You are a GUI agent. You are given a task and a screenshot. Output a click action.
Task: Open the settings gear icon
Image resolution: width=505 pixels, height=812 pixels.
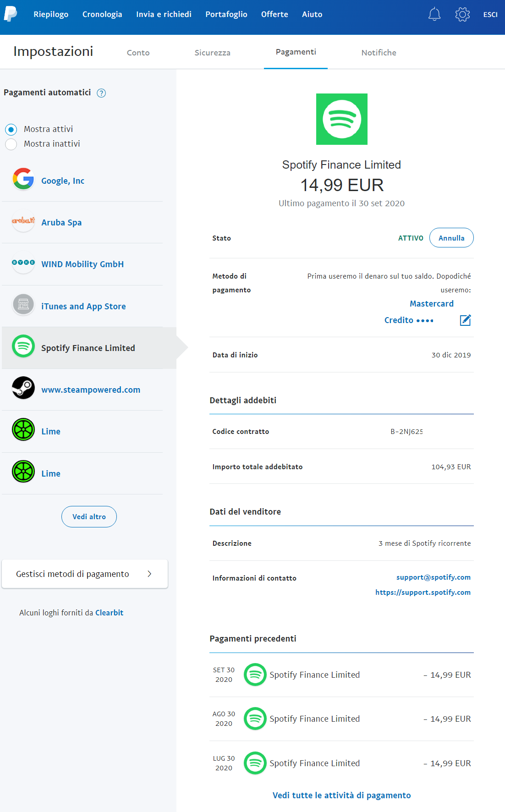[462, 14]
